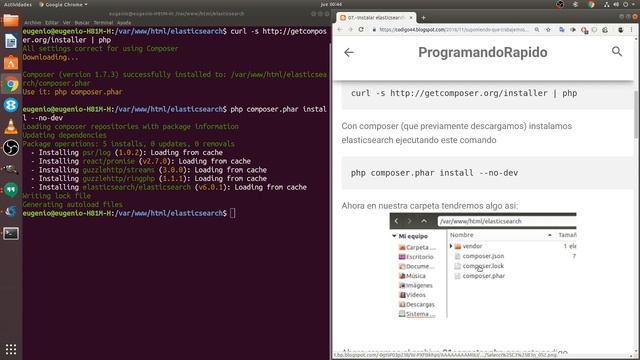This screenshot has height=360, width=640.
Task: Click the 'Installing psr/log' terminal line
Action: point(127,153)
